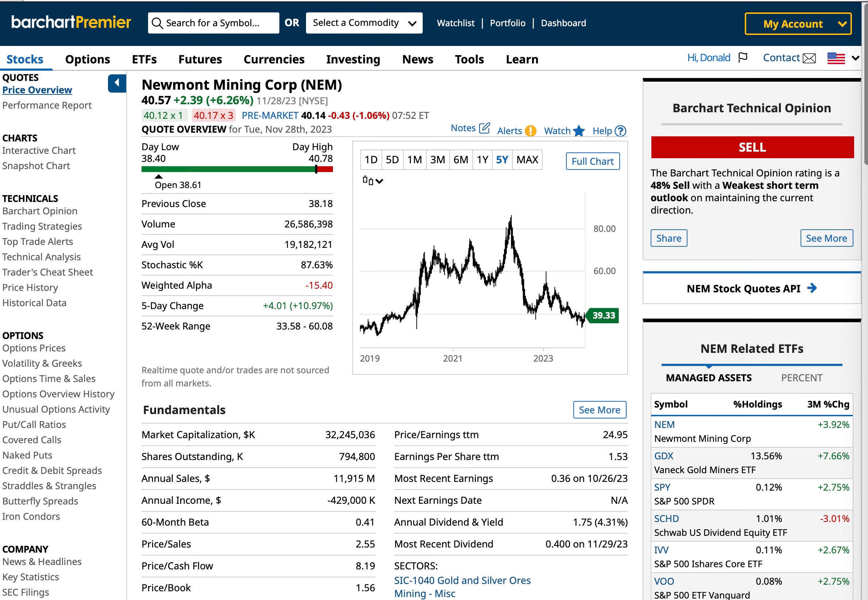The image size is (868, 600).
Task: Open the Price Overview sidebar link
Action: (x=37, y=90)
